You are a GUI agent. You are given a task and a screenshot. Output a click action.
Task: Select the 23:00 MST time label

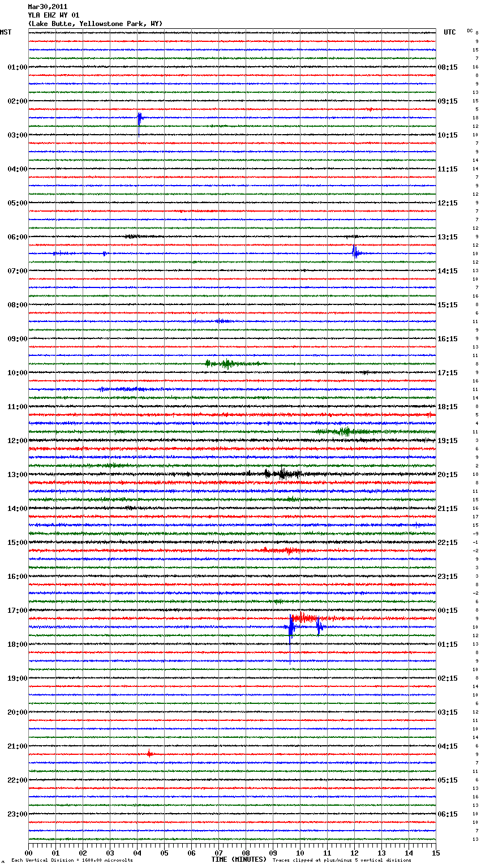point(18,814)
